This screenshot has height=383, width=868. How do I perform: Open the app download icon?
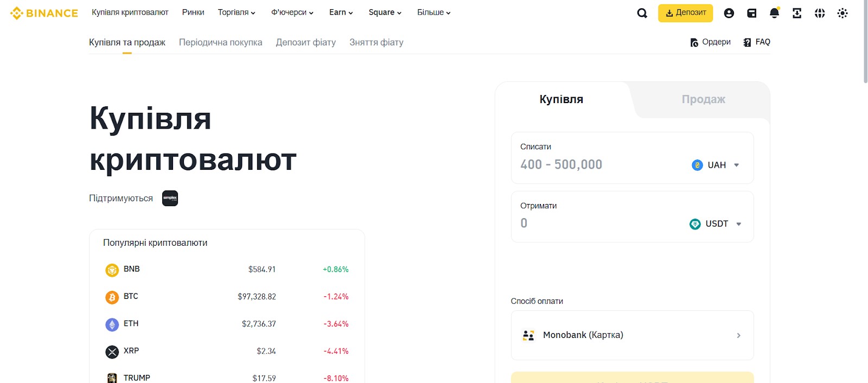(797, 13)
